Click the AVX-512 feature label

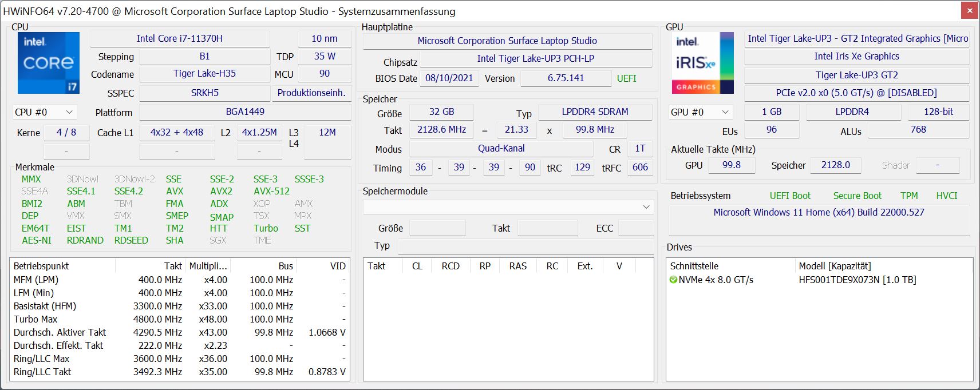pos(271,192)
